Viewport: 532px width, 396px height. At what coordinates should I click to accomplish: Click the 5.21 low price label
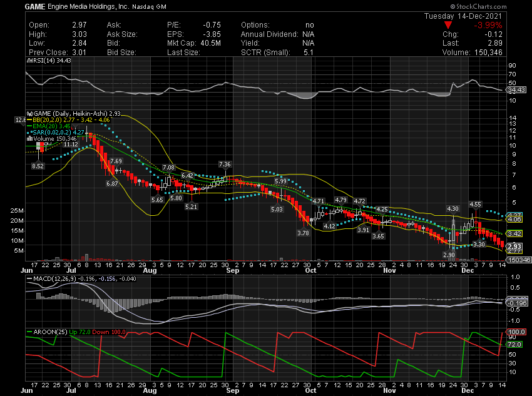click(x=191, y=206)
